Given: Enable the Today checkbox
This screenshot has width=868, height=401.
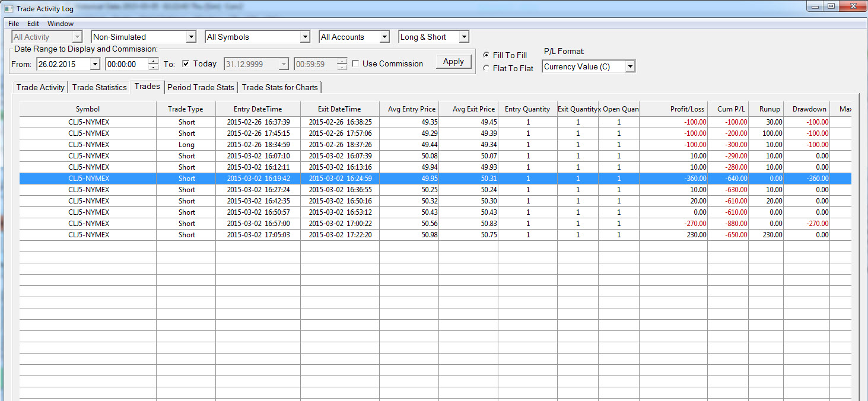Looking at the screenshot, I should coord(186,63).
